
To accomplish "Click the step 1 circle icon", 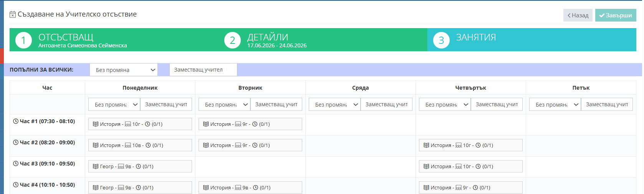I will pyautogui.click(x=23, y=40).
